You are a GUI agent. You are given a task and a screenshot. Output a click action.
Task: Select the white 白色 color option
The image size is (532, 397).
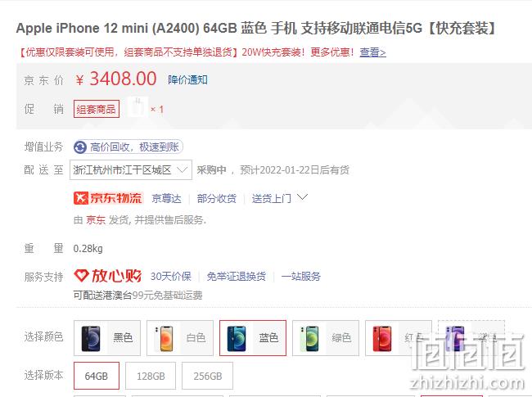coord(180,338)
